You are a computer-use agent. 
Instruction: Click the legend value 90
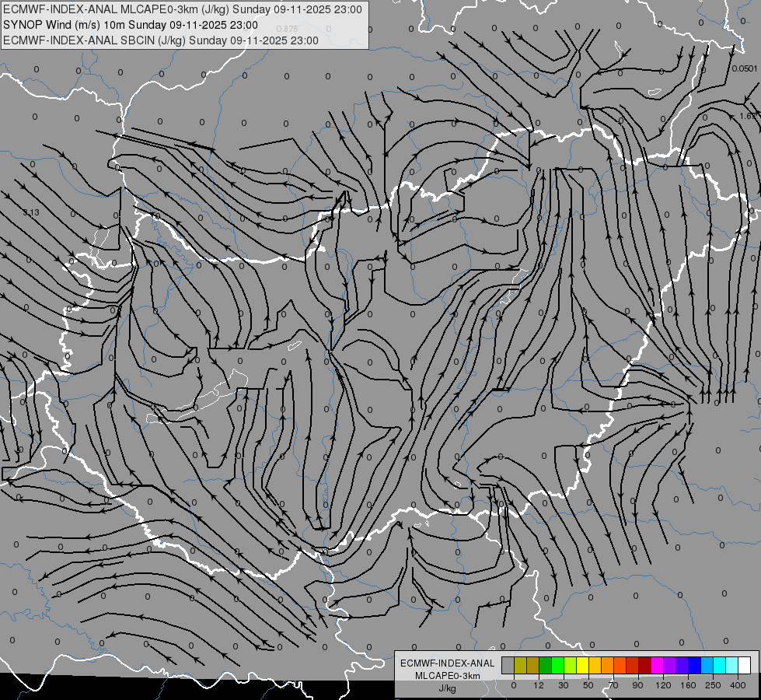coord(637,685)
